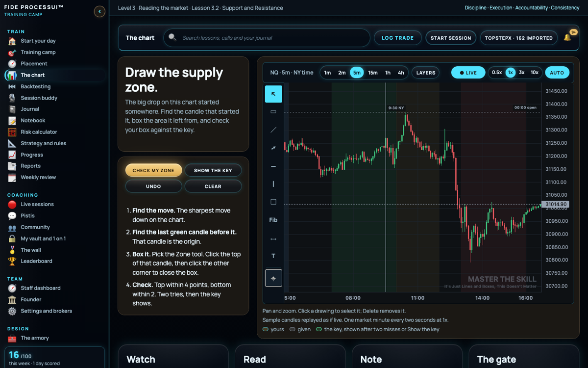Viewport: 588px width, 368px height.
Task: Set replay speed to 10x
Action: 535,73
